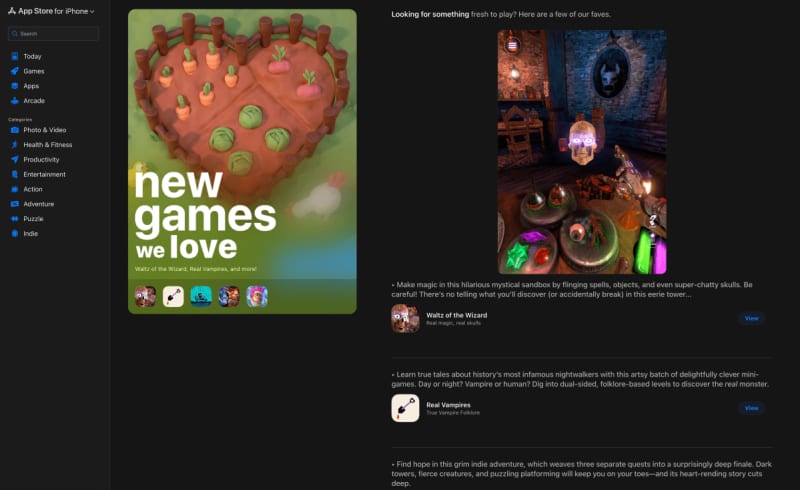Click the Photo & Video camera icon
The image size is (800, 490).
tap(15, 130)
